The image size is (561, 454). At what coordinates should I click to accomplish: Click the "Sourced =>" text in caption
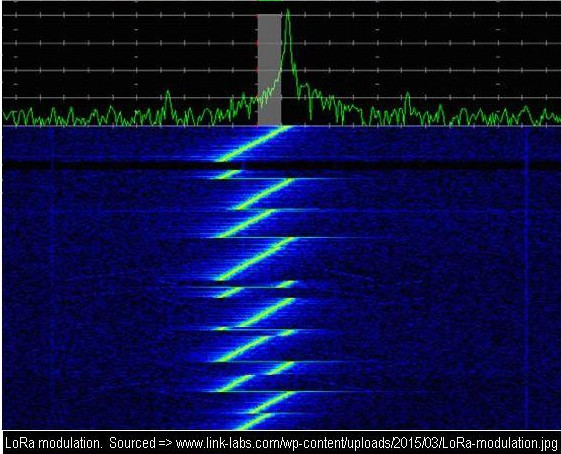[141, 443]
